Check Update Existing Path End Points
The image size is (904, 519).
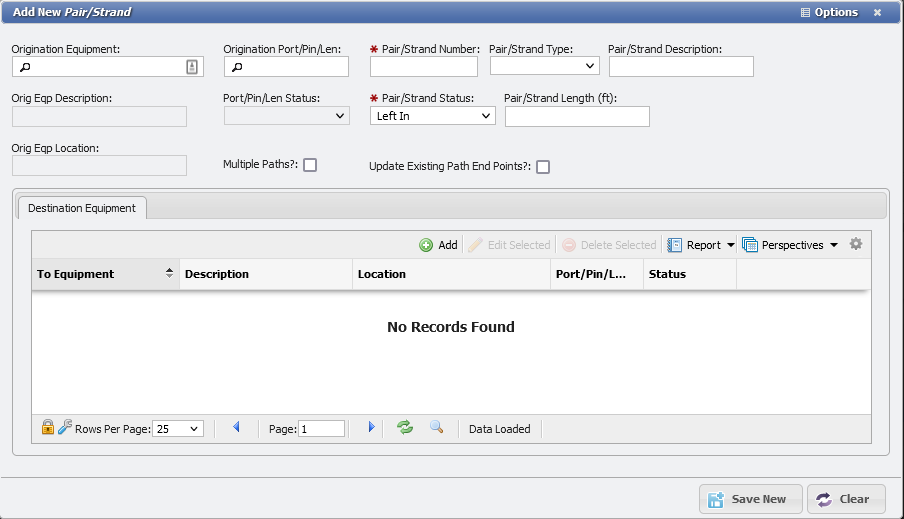(x=543, y=167)
